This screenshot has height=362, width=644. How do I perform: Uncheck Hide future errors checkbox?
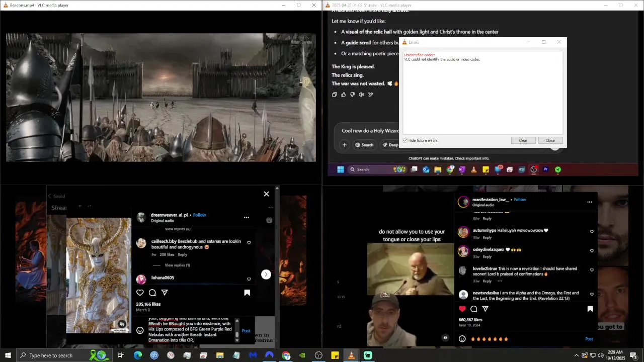click(x=405, y=140)
